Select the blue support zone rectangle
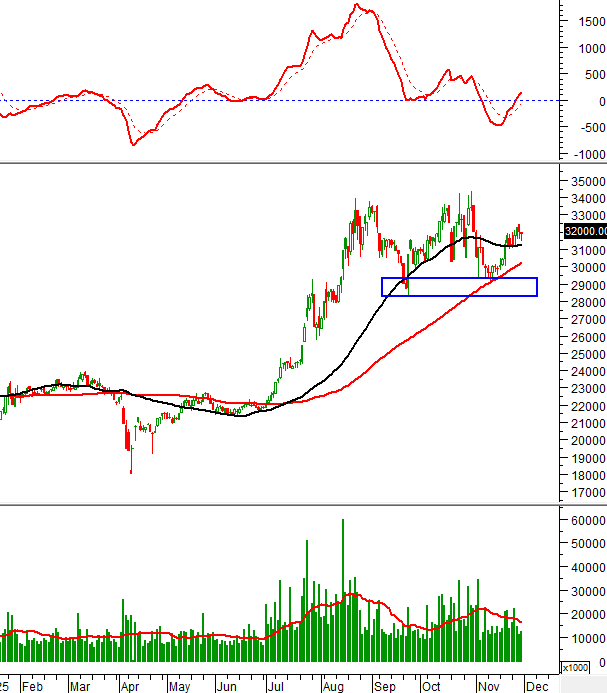 tap(459, 287)
